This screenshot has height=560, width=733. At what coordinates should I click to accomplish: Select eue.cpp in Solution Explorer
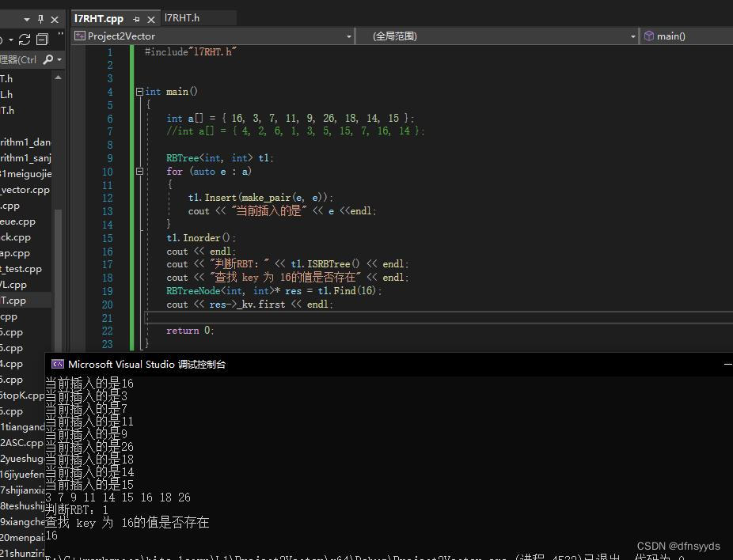[x=17, y=221]
